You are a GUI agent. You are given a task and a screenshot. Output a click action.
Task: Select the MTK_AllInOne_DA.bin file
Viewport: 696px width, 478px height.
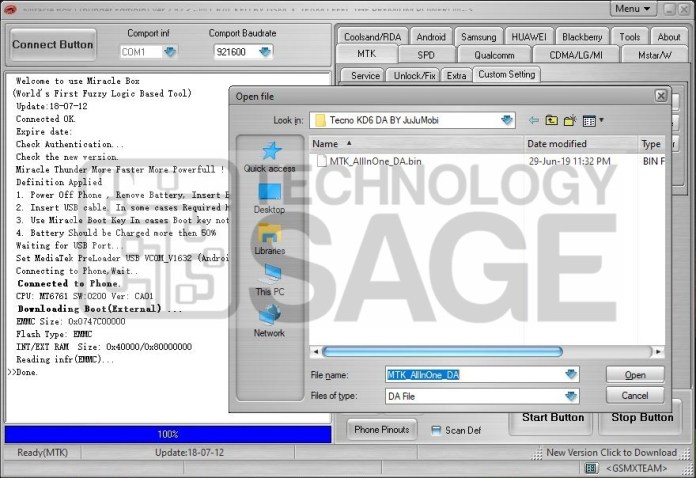pyautogui.click(x=376, y=161)
